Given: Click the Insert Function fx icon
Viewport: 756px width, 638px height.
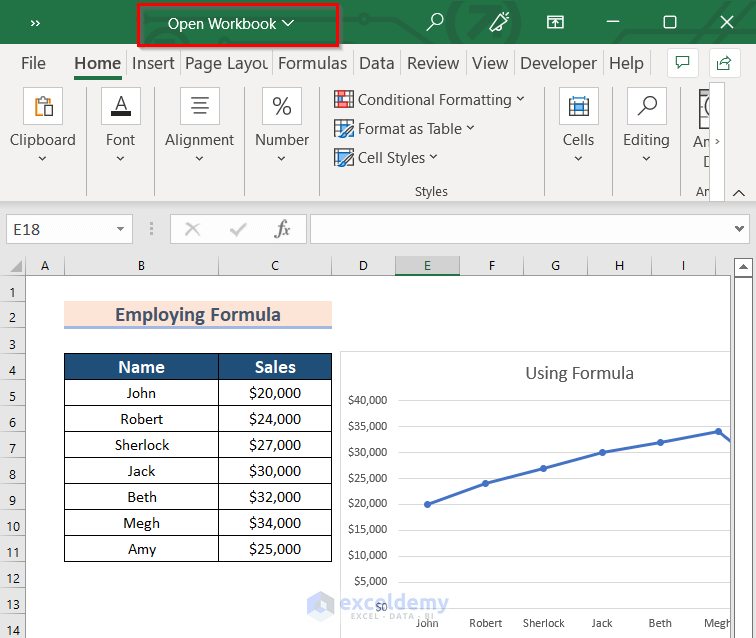Looking at the screenshot, I should (x=283, y=229).
